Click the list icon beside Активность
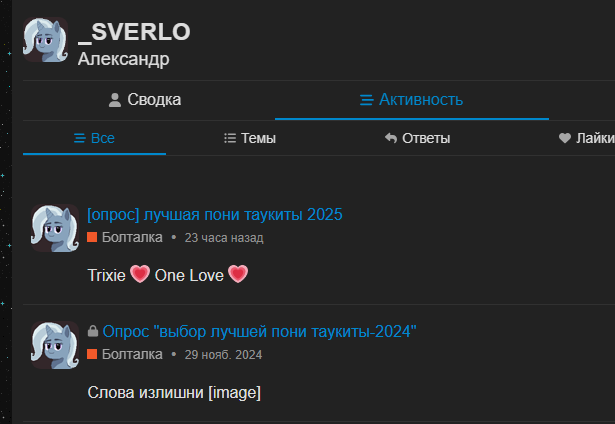 click(366, 100)
